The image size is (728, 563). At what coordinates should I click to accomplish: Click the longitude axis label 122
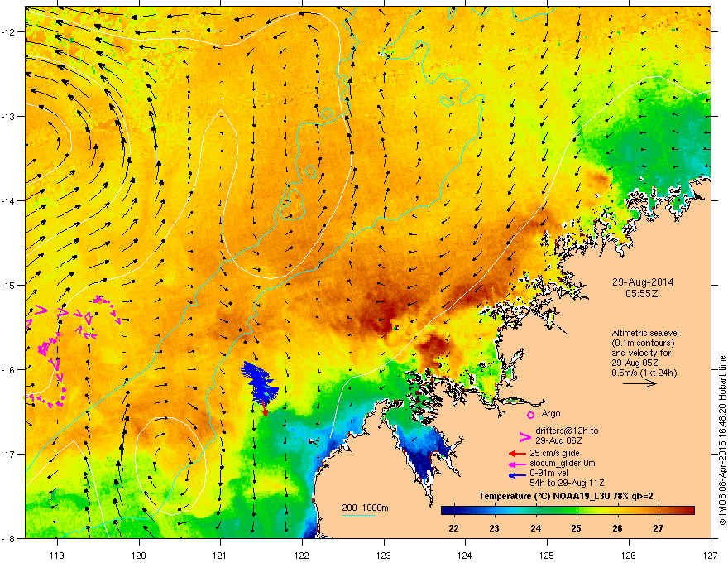[x=302, y=555]
